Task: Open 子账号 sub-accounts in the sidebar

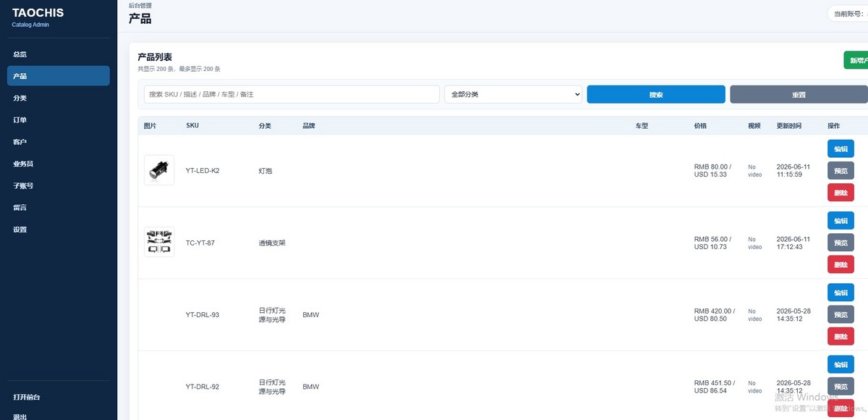Action: [59, 185]
